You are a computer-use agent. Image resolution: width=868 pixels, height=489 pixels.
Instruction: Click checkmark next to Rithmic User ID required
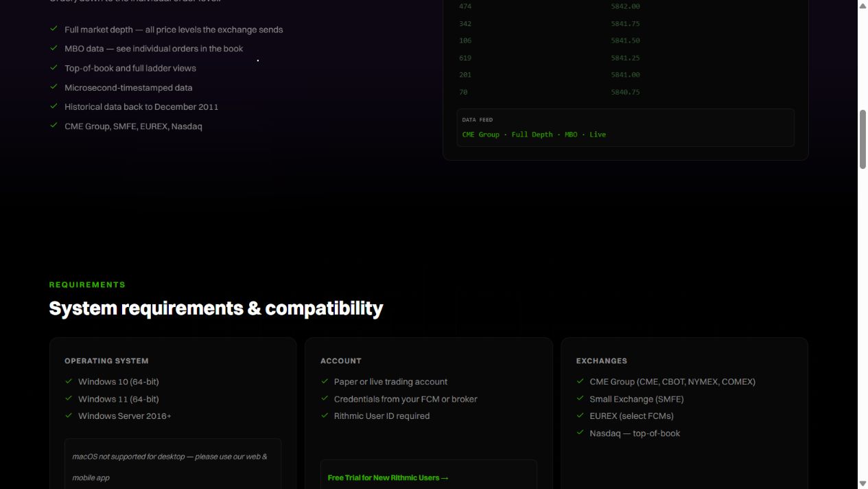(x=325, y=416)
